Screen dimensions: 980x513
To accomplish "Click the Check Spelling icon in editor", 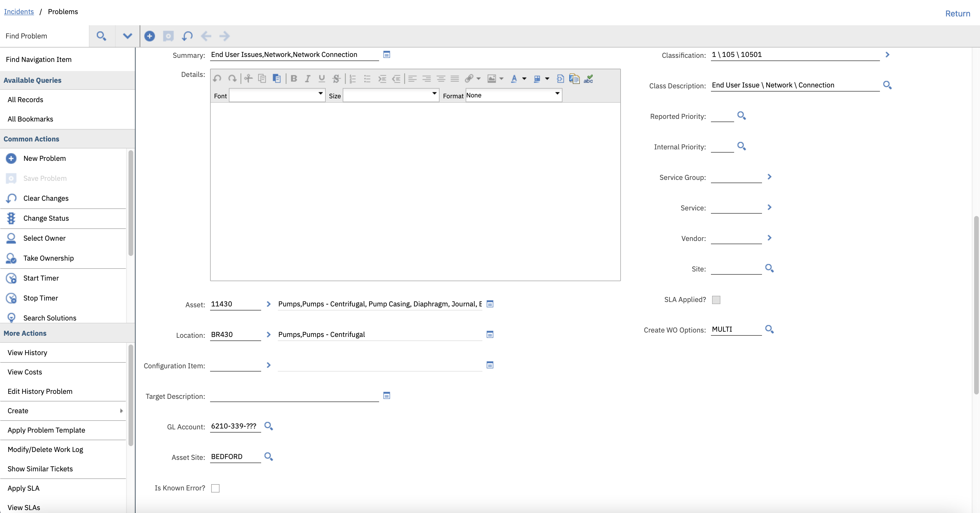I will [588, 79].
